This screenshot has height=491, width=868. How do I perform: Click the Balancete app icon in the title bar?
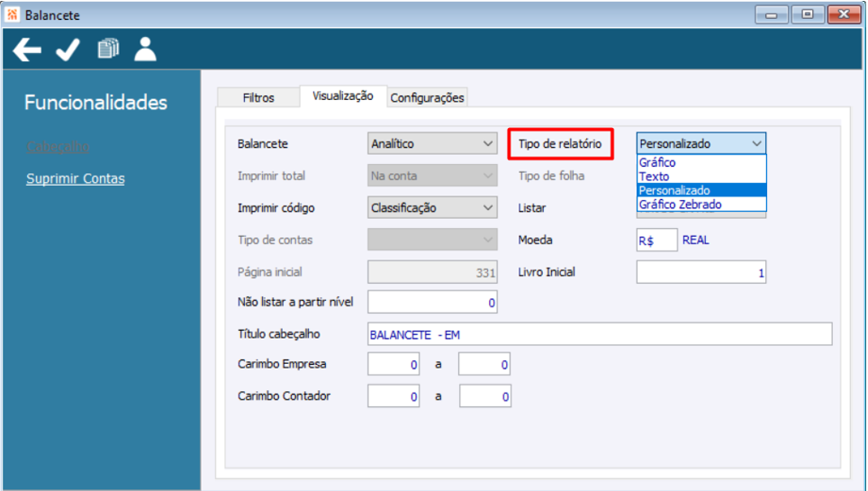tap(13, 14)
